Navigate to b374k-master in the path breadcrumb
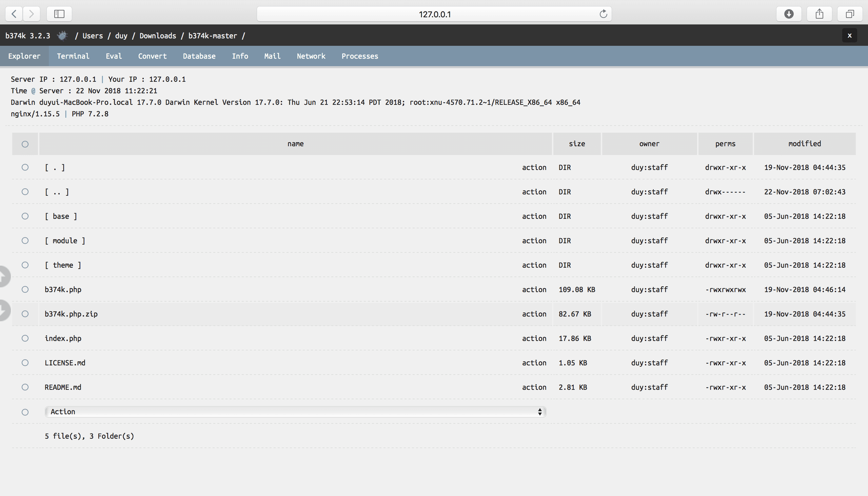The width and height of the screenshot is (868, 496). (213, 36)
